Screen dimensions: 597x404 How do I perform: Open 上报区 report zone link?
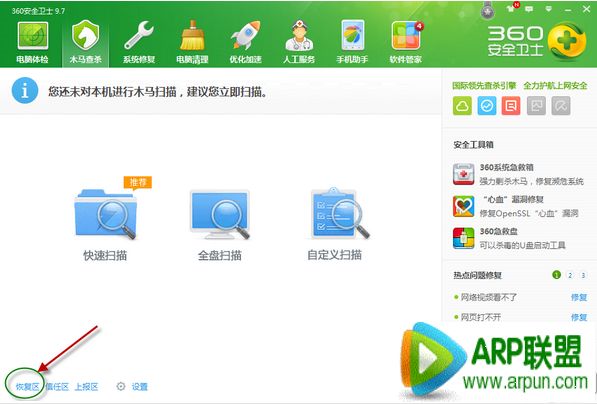point(86,387)
